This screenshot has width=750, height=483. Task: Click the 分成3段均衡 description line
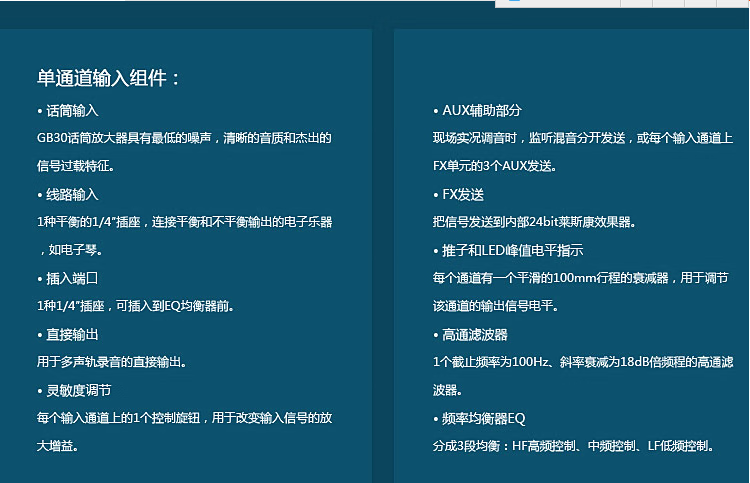575,446
